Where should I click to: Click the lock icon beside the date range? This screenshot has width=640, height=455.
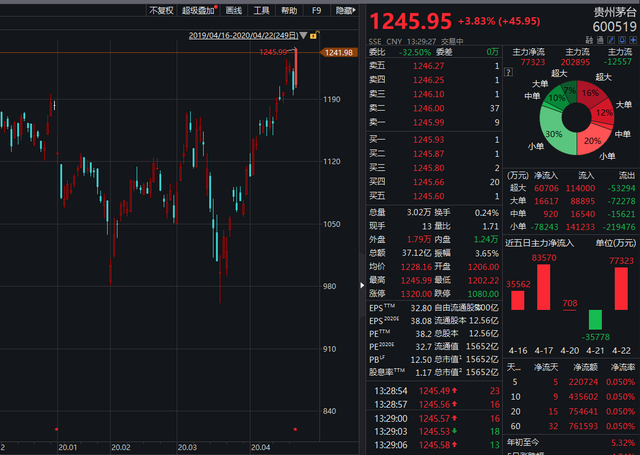click(314, 36)
